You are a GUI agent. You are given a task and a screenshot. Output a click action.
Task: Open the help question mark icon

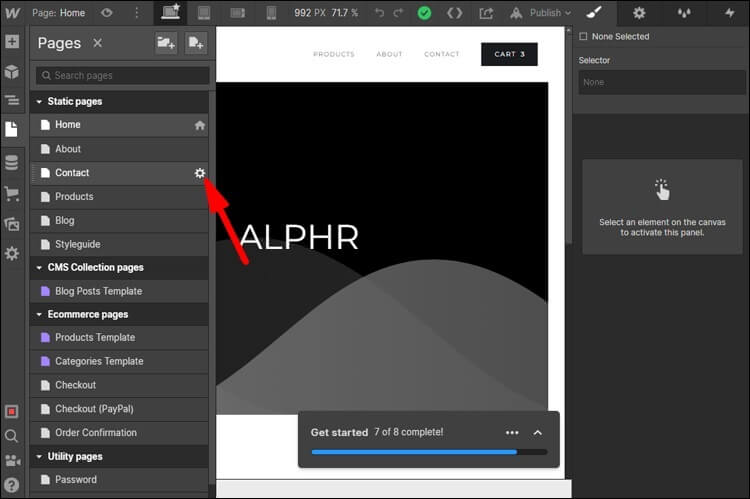click(12, 485)
